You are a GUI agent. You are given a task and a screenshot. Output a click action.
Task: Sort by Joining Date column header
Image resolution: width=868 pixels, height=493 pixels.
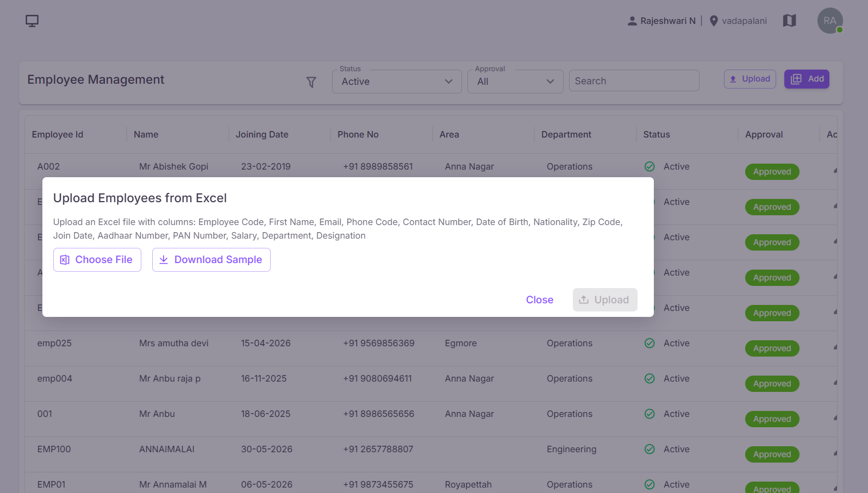[262, 134]
